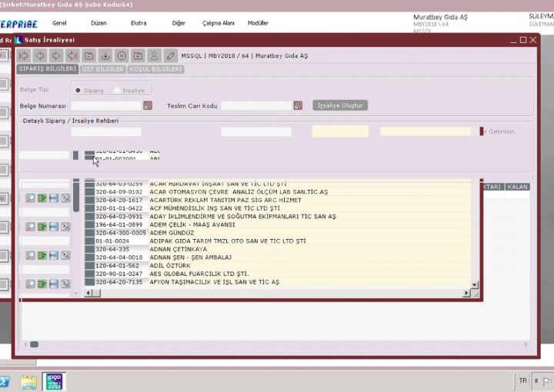The image size is (554, 392).
Task: Click down chevron below the side icon rows
Action: [x=76, y=293]
